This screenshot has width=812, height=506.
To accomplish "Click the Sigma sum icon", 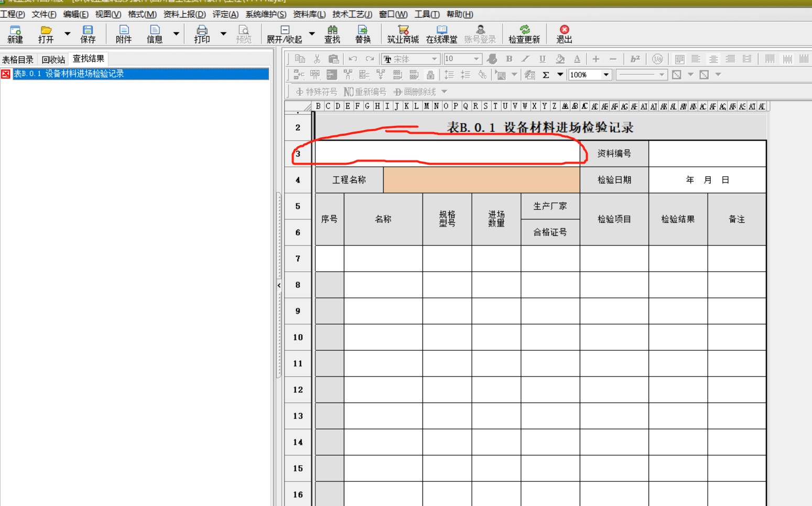I will click(x=546, y=75).
